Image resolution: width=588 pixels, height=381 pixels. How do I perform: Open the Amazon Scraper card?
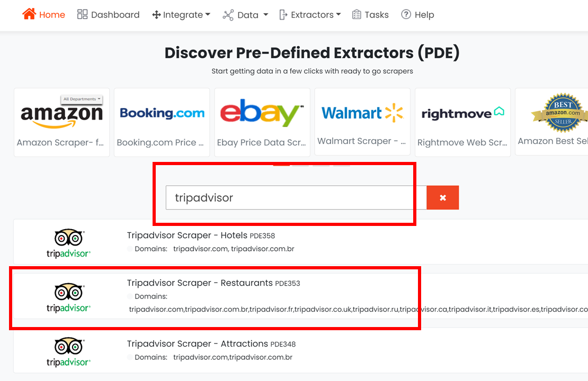[62, 123]
